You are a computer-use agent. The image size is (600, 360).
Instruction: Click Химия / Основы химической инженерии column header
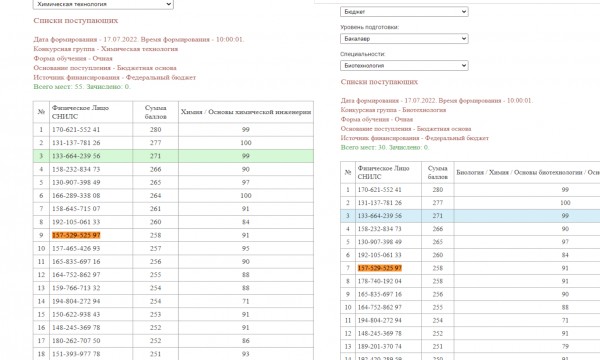246,112
